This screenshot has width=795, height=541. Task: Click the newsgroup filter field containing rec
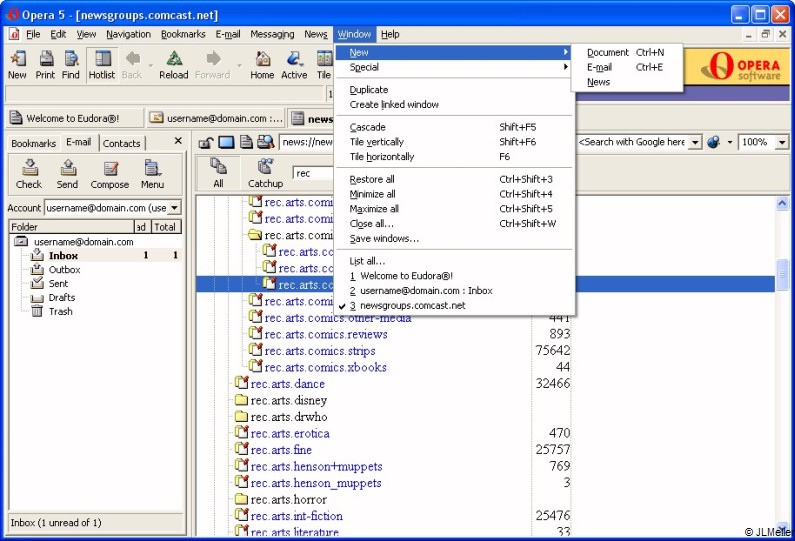(313, 173)
